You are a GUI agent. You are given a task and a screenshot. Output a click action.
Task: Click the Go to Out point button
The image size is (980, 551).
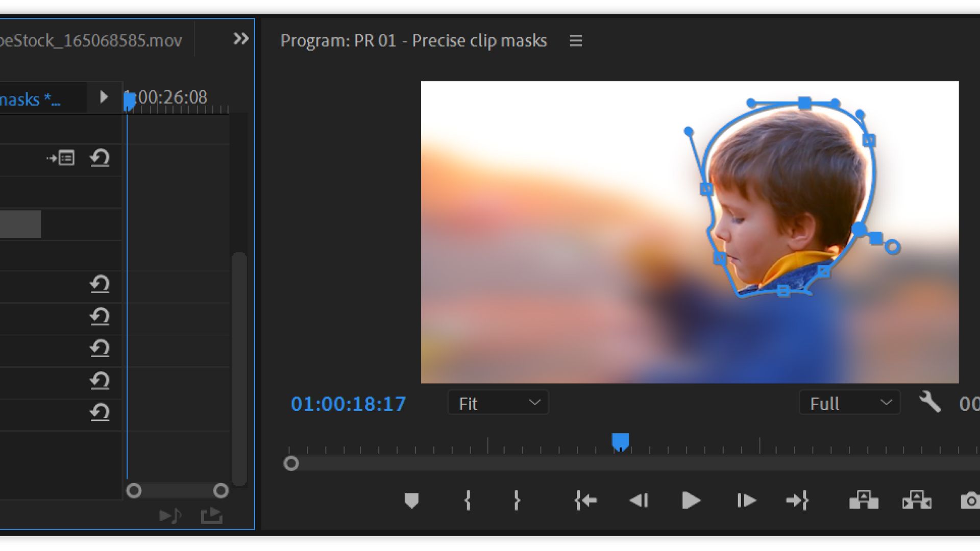(797, 500)
